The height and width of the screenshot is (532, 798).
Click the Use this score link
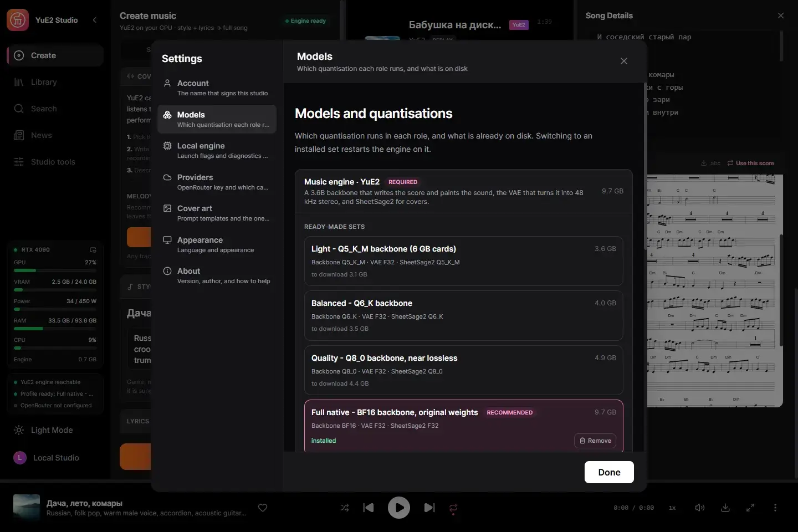pyautogui.click(x=751, y=163)
